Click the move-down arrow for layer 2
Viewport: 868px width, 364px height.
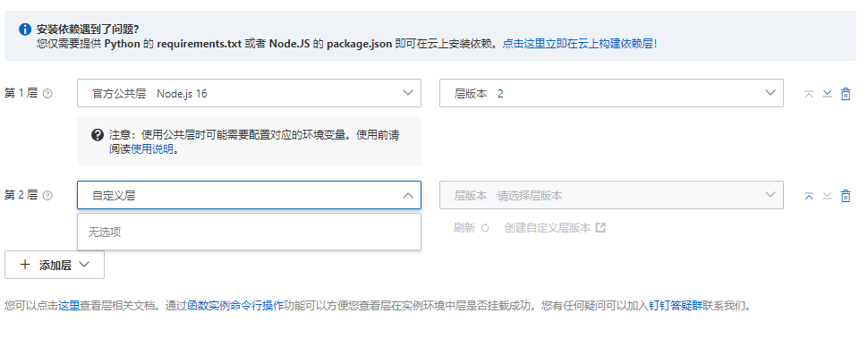point(828,196)
